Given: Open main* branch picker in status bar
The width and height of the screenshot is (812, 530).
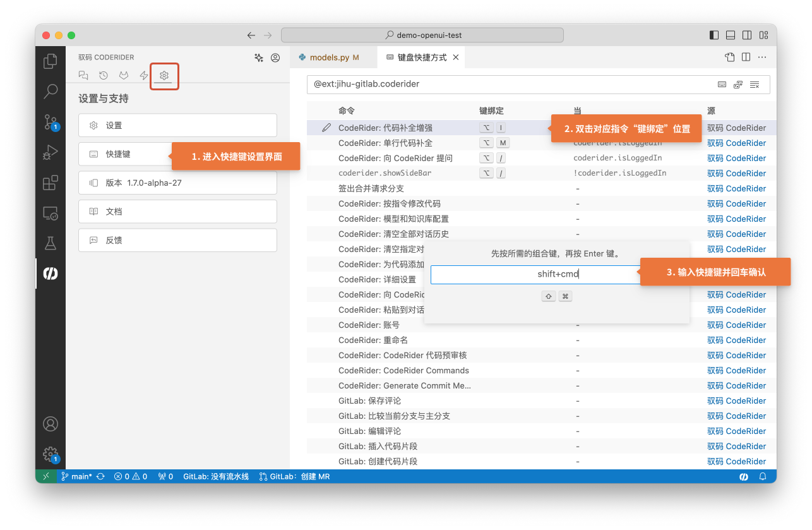Looking at the screenshot, I should point(76,476).
